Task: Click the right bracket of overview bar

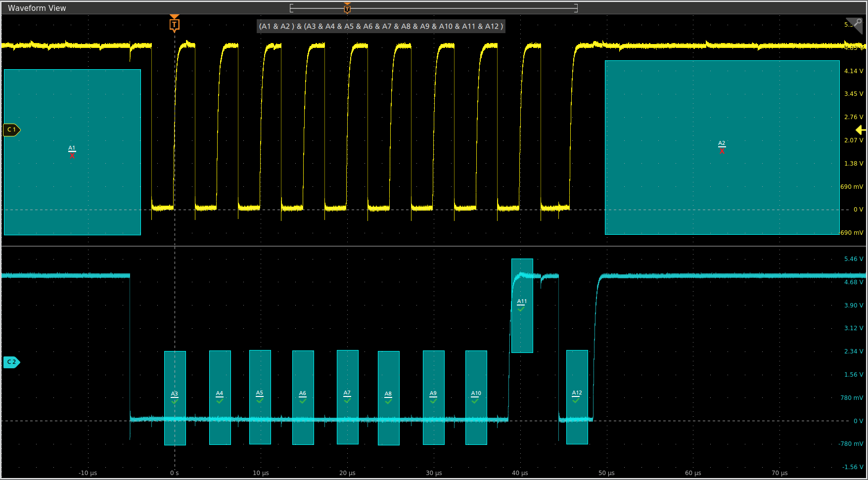Action: 576,8
